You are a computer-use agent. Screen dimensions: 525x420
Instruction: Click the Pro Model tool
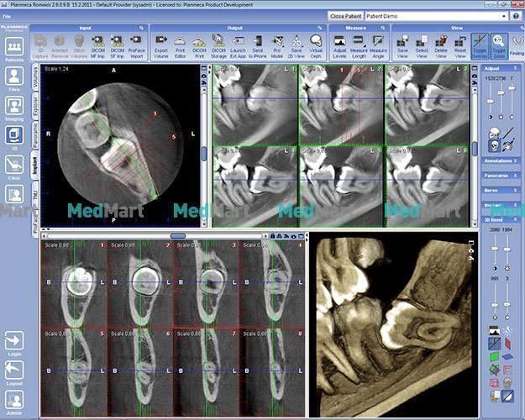(277, 46)
